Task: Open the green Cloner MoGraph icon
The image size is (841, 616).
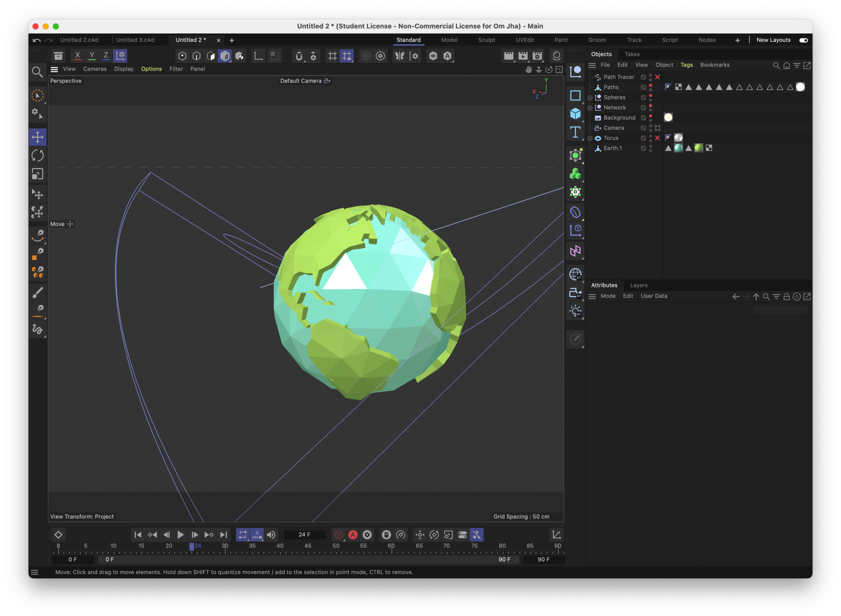Action: point(575,174)
